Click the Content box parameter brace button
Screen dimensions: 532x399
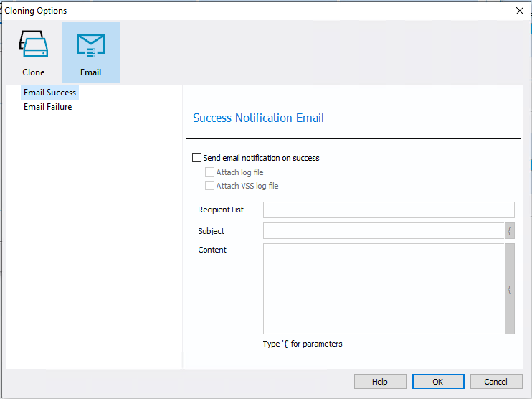pos(510,289)
